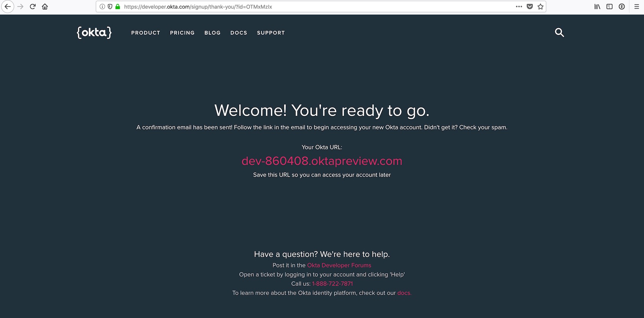Go to the Pricing page
The height and width of the screenshot is (318, 644).
click(182, 33)
